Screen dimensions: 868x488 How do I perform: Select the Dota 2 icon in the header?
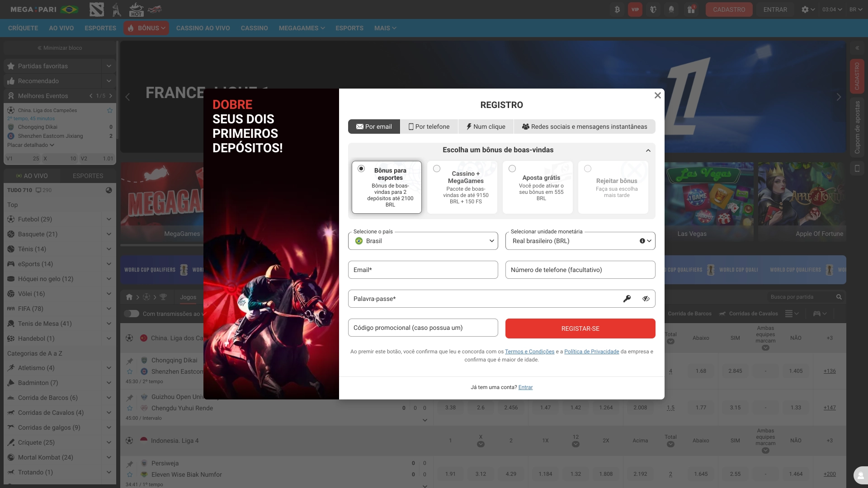coord(97,9)
